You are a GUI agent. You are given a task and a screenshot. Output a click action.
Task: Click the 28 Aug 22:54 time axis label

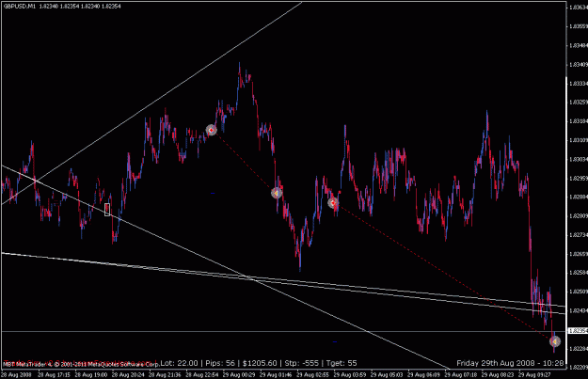[x=202, y=374]
